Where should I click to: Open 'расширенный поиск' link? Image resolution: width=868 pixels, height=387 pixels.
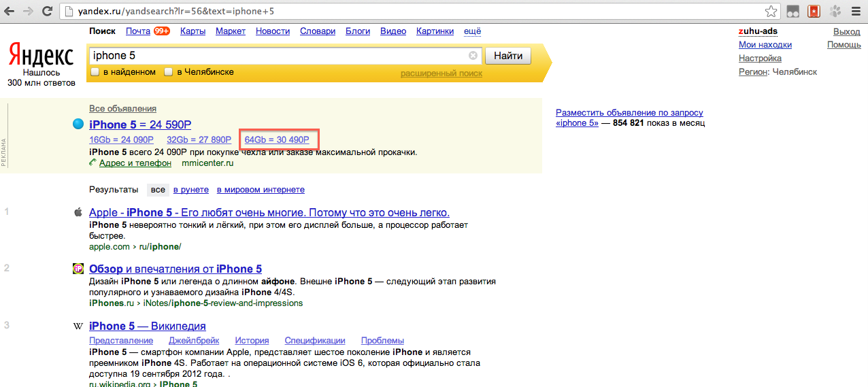coord(441,73)
